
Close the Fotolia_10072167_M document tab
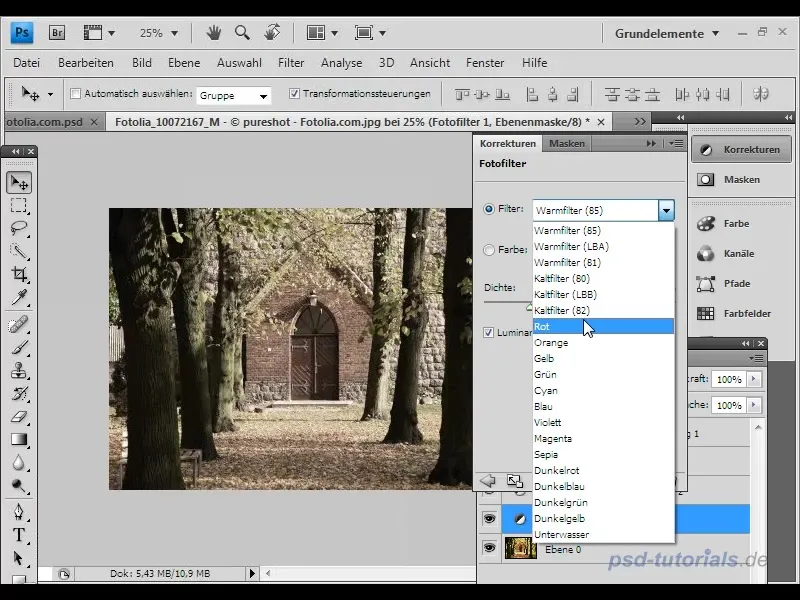(601, 122)
